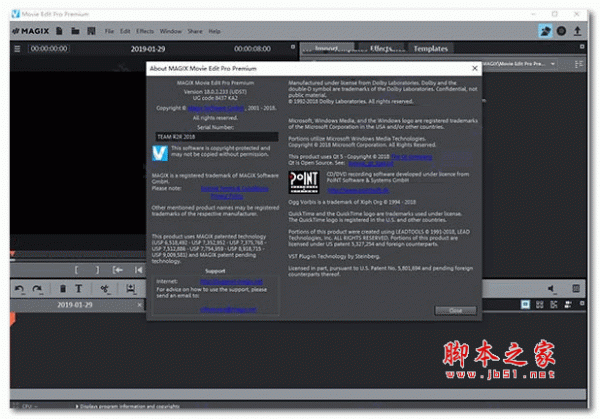The width and height of the screenshot is (600, 419).
Task: Click the save project disk icon
Action: point(91,31)
